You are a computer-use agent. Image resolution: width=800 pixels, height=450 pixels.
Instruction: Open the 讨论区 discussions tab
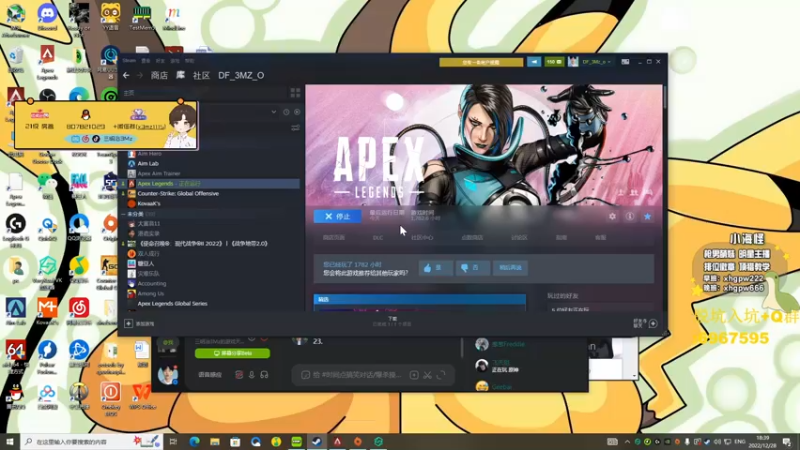tap(519, 238)
